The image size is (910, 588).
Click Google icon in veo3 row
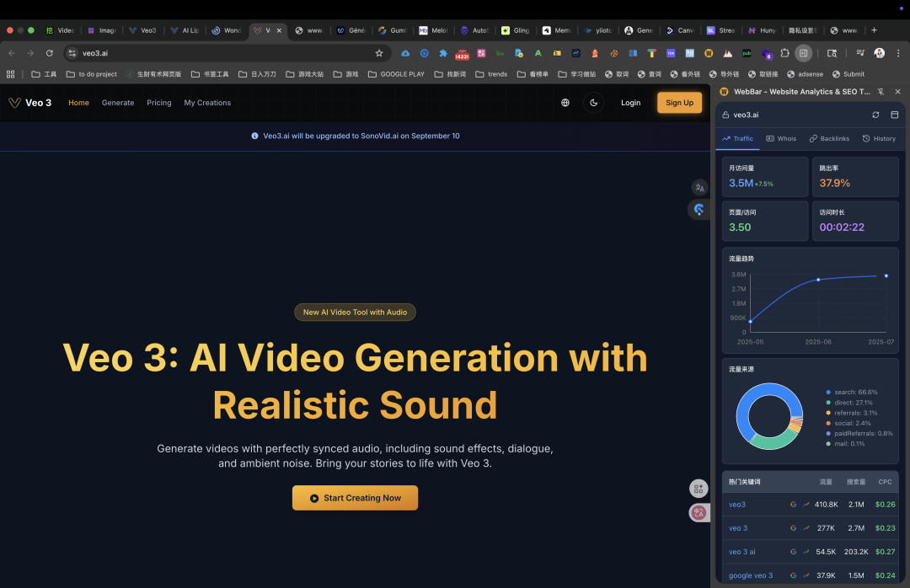794,505
